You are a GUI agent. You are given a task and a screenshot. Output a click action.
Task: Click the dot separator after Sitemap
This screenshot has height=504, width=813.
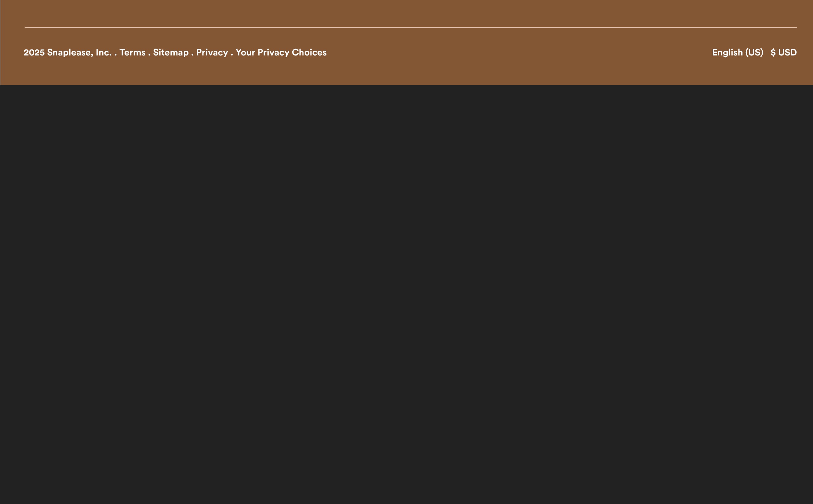coord(192,54)
